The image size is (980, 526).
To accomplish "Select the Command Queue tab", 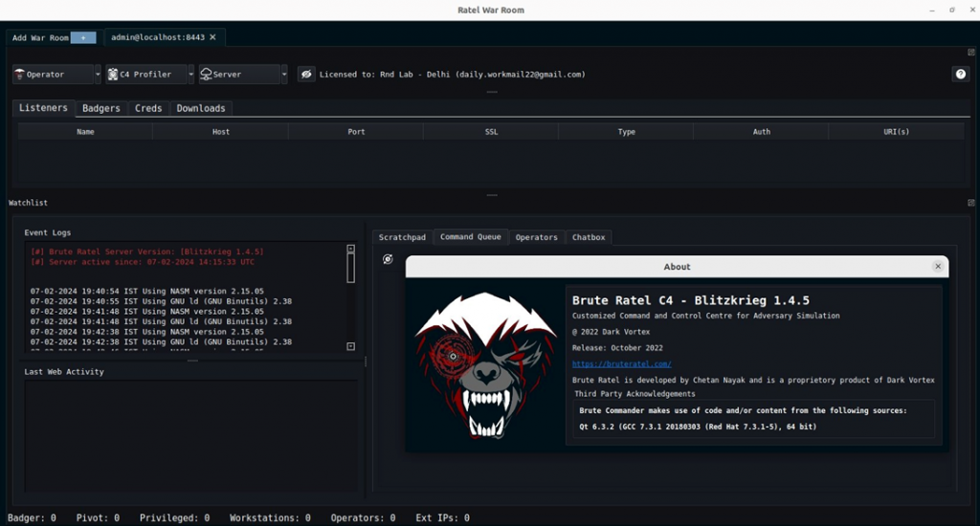I will pyautogui.click(x=471, y=237).
